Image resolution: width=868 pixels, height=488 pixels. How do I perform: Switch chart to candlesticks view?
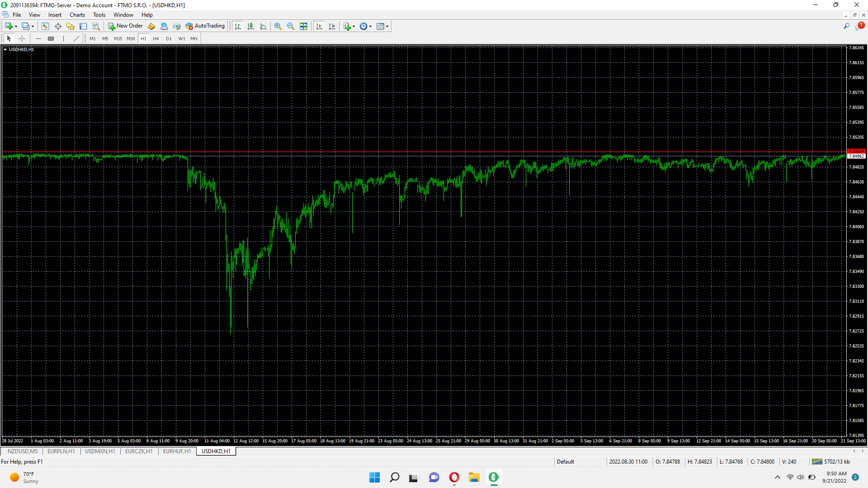tap(250, 26)
